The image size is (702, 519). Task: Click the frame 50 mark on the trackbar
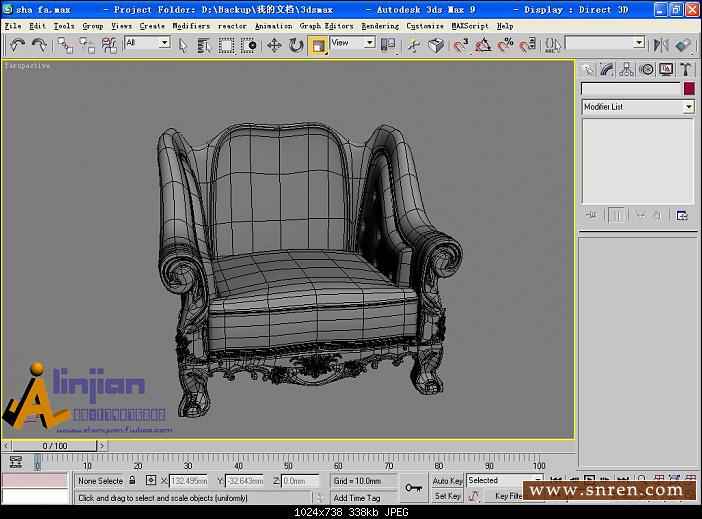(288, 466)
